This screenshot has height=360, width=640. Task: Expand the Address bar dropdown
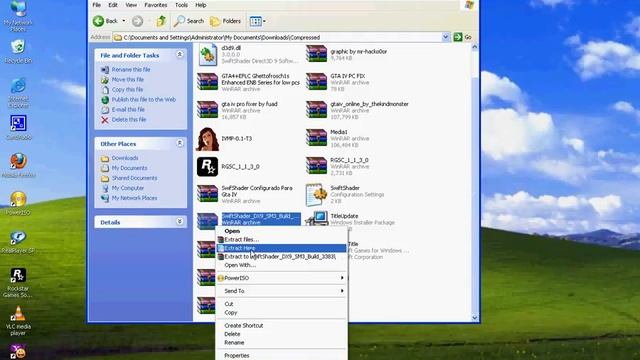coord(445,37)
